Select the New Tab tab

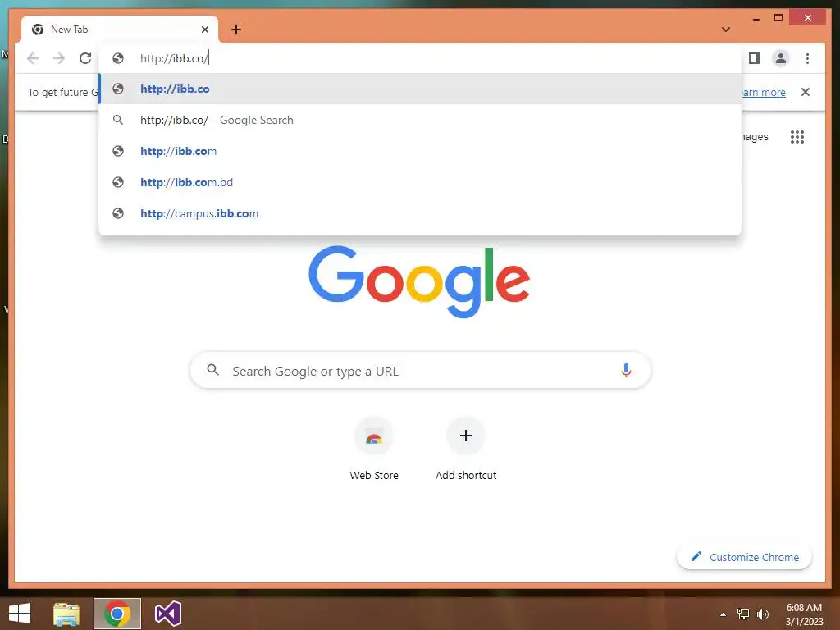(x=120, y=30)
